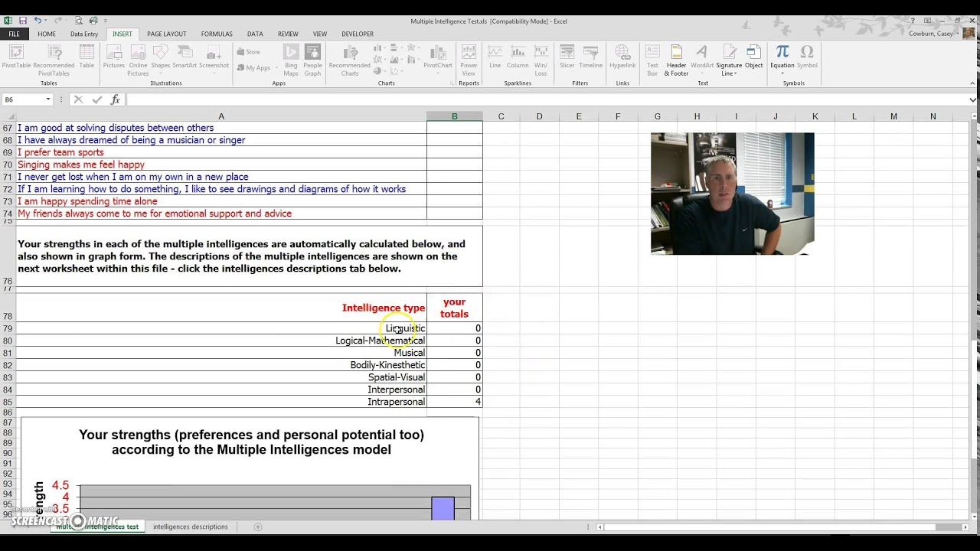
Task: Select cell 'I prefer team sports'
Action: (x=221, y=152)
